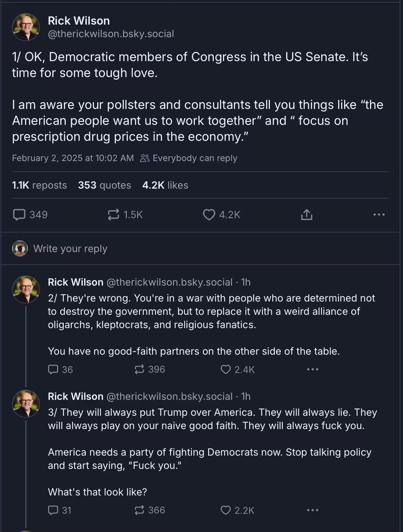View the 1.1K reposts list
The width and height of the screenshot is (403, 532).
pos(39,185)
